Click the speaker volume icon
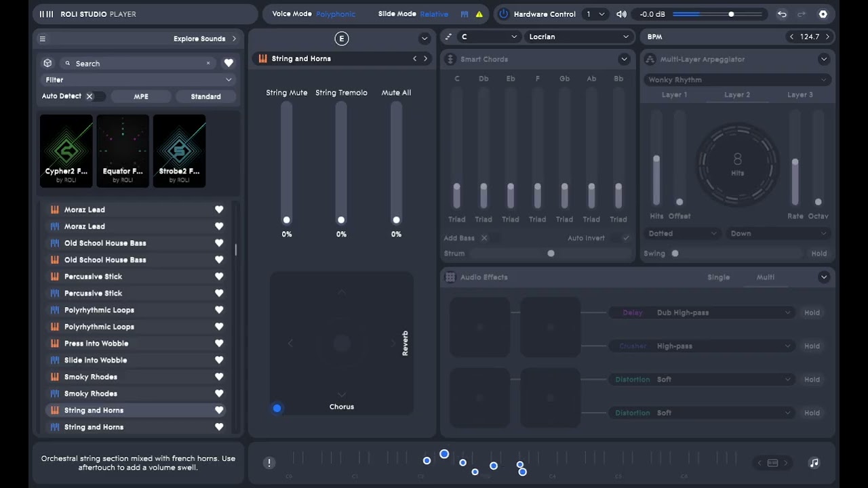The width and height of the screenshot is (868, 488). (622, 14)
